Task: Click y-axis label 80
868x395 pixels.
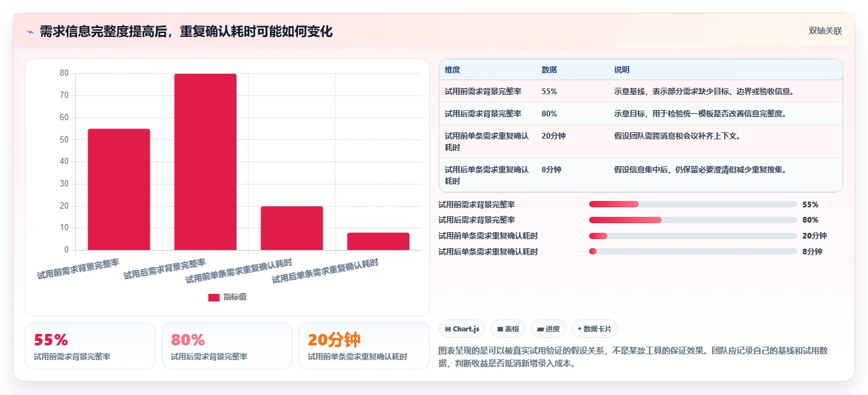Action: coord(64,73)
